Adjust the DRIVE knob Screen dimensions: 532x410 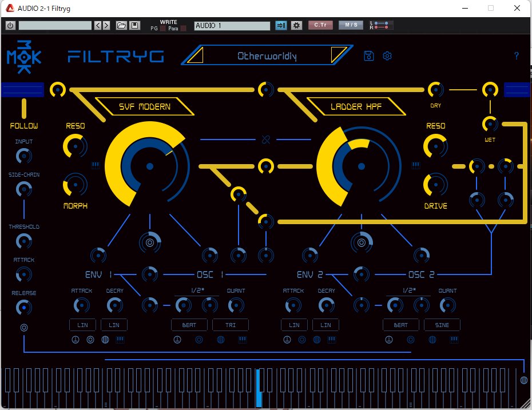coord(436,185)
